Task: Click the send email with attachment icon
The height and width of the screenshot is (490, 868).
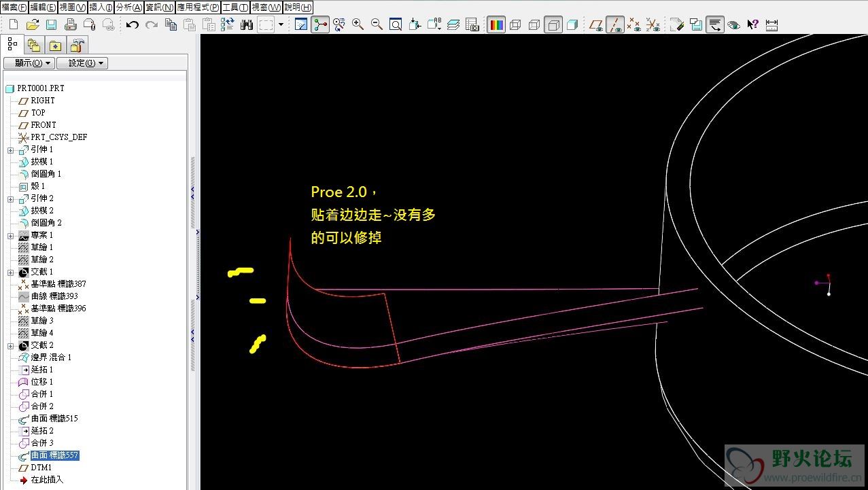Action: [x=89, y=24]
